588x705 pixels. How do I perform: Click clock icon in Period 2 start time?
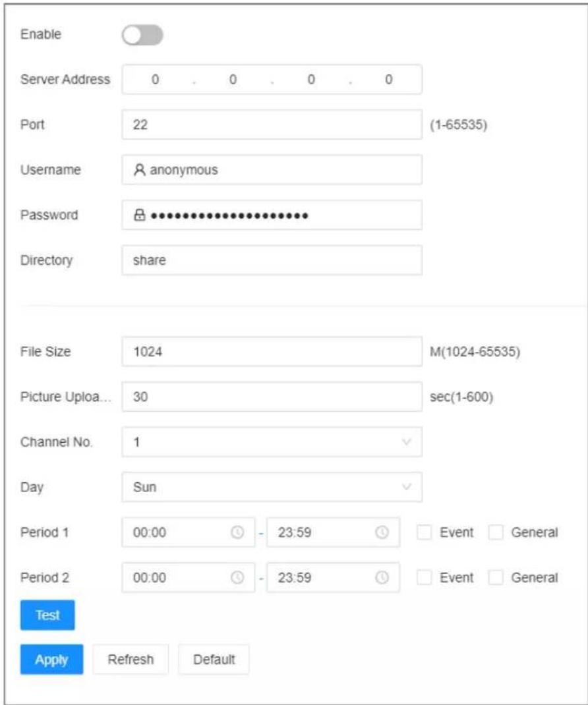237,577
